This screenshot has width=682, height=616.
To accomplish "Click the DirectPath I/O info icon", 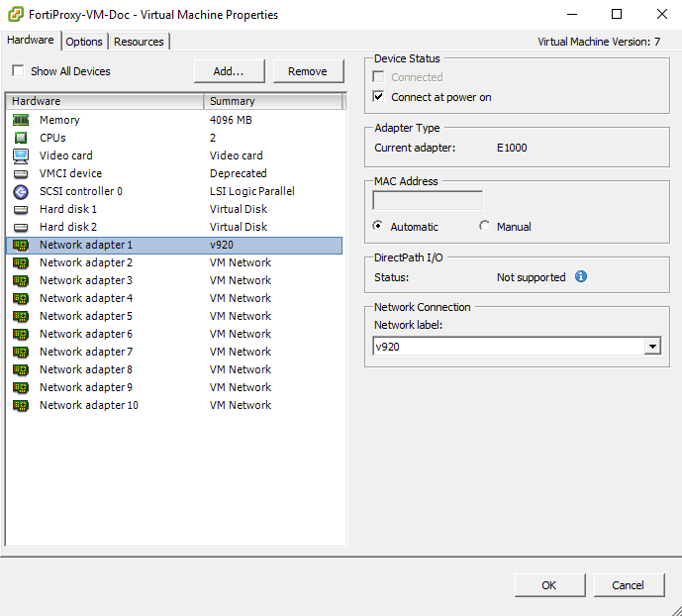I will pos(581,276).
